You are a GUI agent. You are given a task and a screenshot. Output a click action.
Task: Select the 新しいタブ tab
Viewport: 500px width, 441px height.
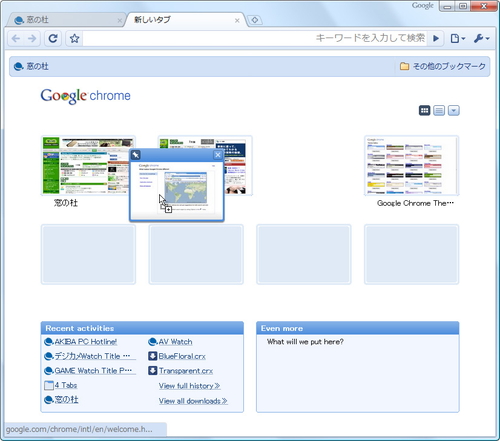pyautogui.click(x=184, y=20)
